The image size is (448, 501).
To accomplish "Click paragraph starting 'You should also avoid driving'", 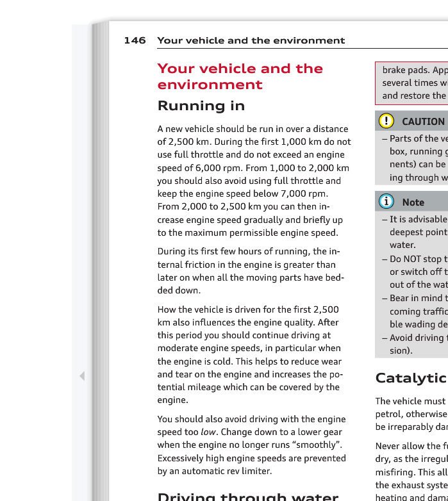I will 251,445.
